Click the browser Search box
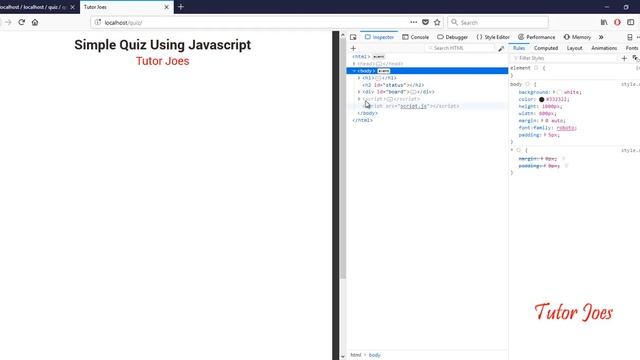 pos(498,22)
